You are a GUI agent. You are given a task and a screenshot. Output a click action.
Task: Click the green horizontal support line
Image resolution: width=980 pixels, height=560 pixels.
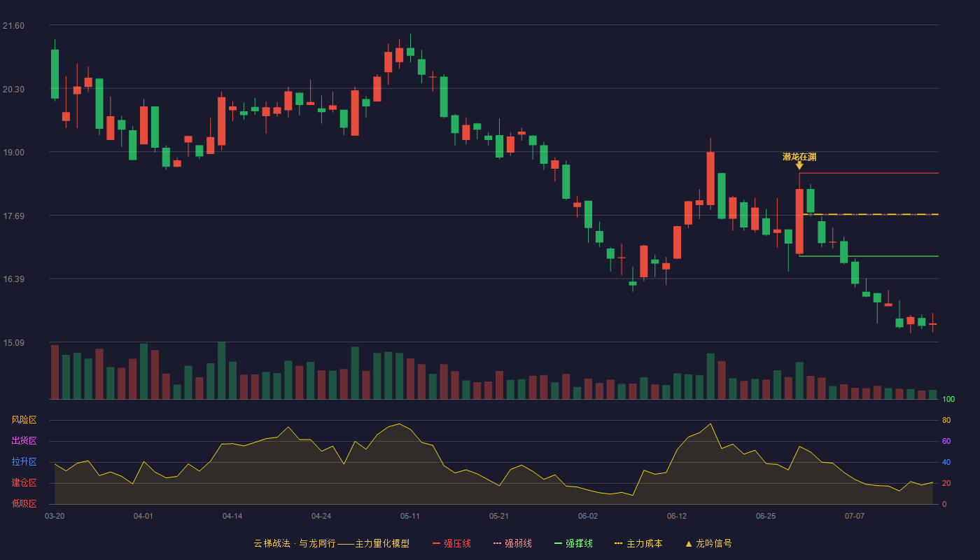click(869, 256)
